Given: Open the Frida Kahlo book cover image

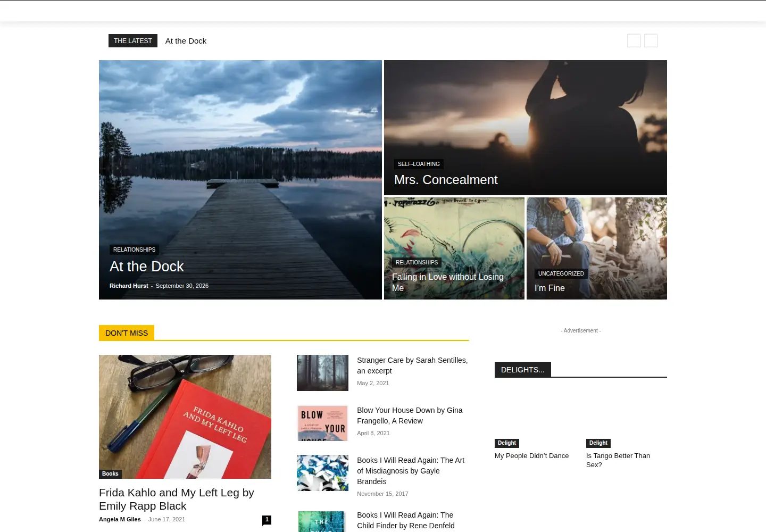Looking at the screenshot, I should (185, 417).
